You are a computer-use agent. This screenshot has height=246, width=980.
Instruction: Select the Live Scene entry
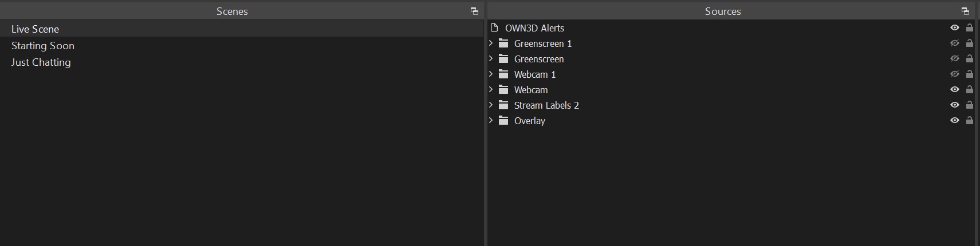tap(36, 29)
